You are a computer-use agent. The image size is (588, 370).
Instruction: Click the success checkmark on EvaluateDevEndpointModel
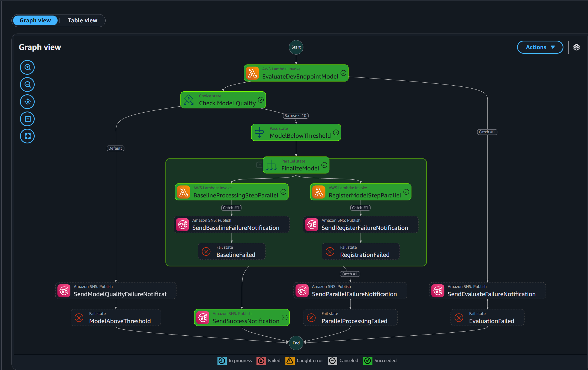[x=344, y=73]
